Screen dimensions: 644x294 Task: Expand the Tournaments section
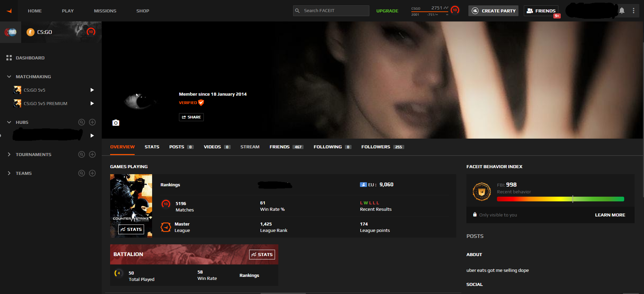[x=9, y=154]
